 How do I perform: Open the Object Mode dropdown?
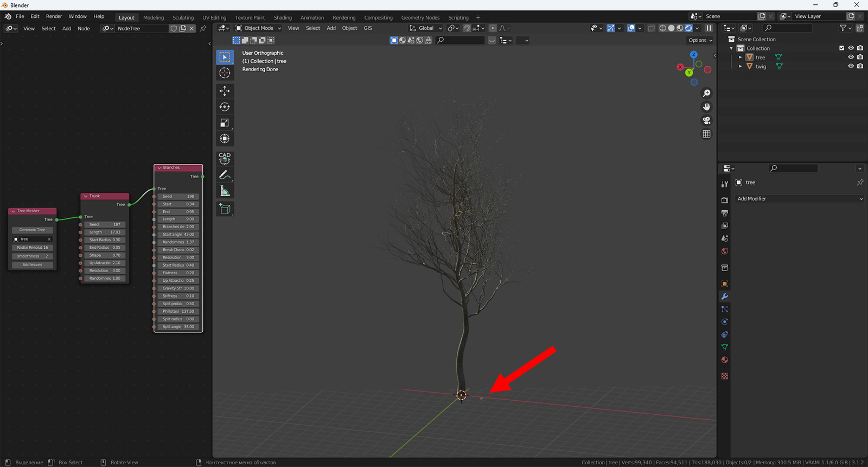pos(259,28)
